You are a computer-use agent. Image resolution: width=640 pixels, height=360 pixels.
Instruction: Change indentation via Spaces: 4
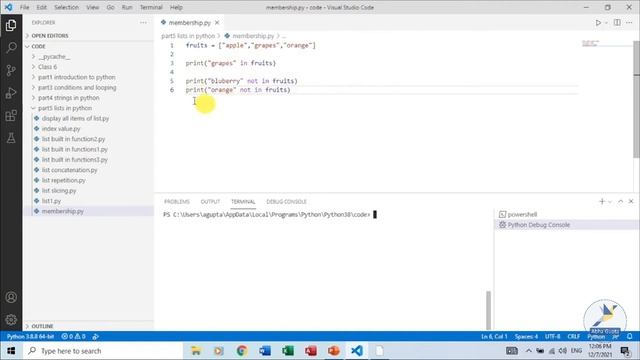pyautogui.click(x=526, y=337)
